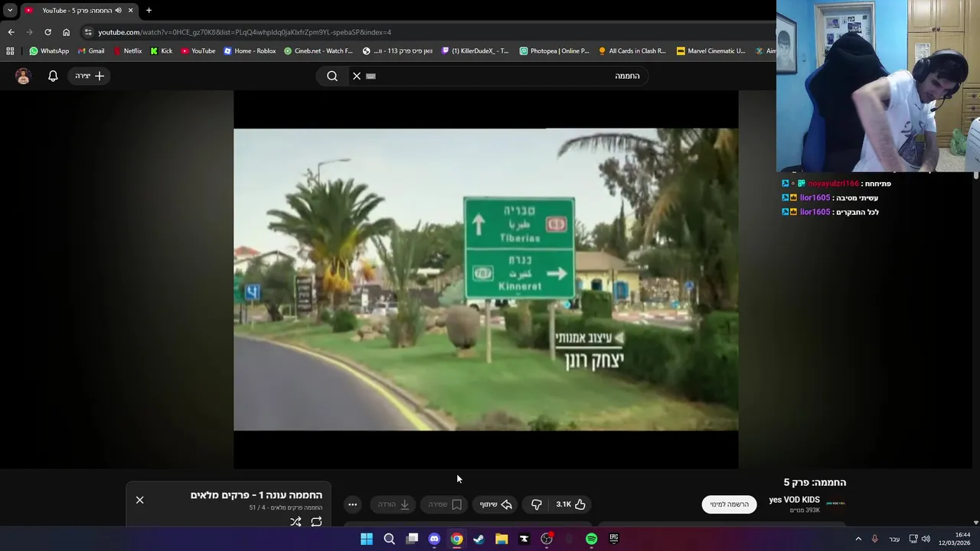Open the Cineb.net bookmark
Image resolution: width=980 pixels, height=551 pixels.
click(x=318, y=51)
